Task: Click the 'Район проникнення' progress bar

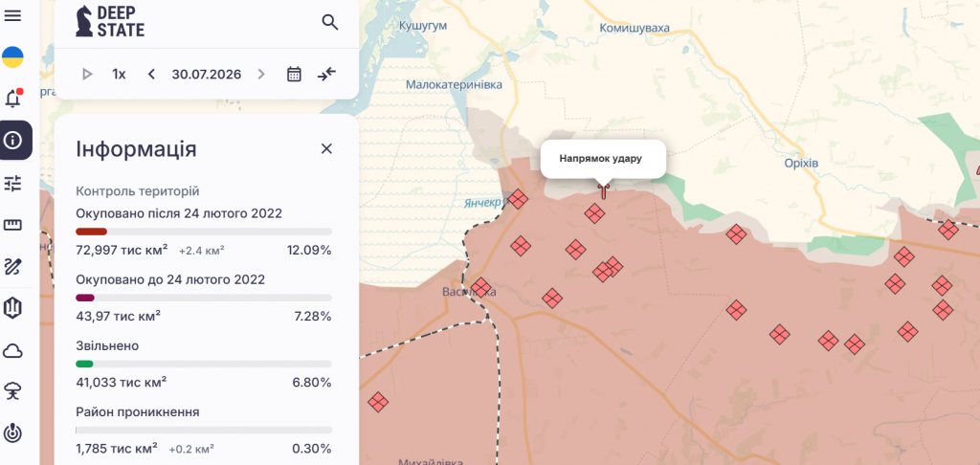Action: coord(204,430)
